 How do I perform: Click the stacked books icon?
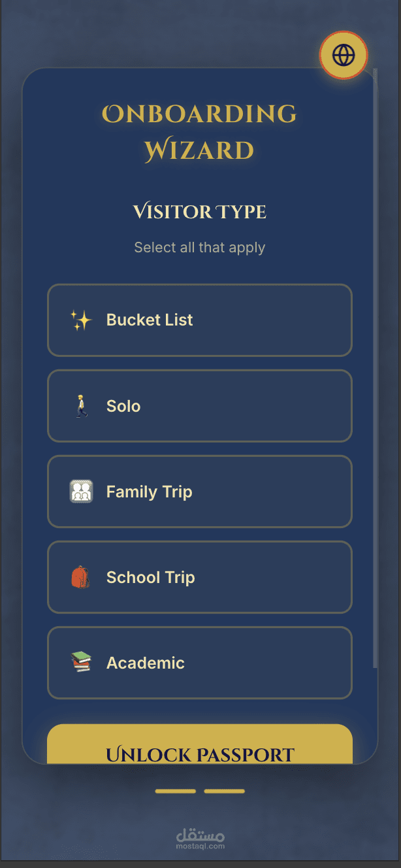pos(81,663)
